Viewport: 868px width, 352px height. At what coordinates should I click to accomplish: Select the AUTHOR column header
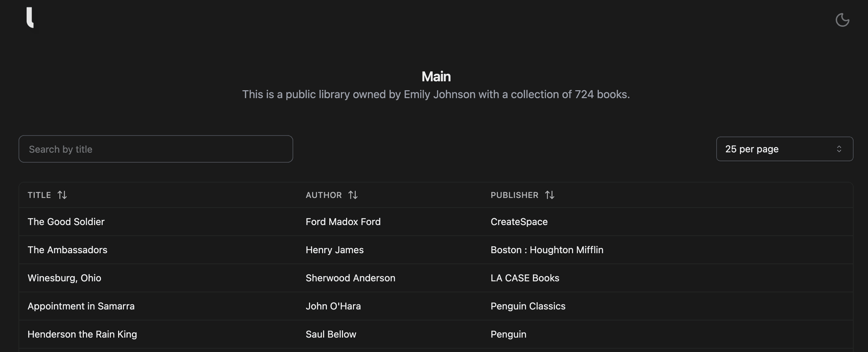tap(323, 195)
